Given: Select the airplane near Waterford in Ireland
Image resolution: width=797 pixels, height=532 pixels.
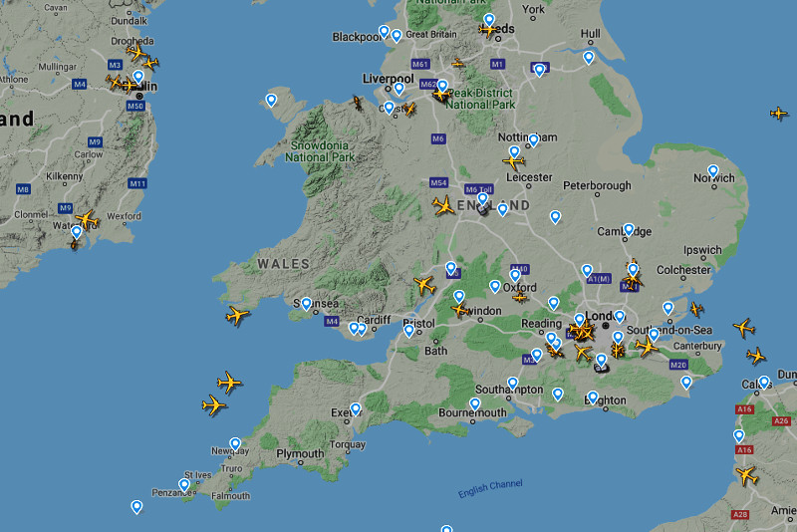Looking at the screenshot, I should tap(87, 218).
